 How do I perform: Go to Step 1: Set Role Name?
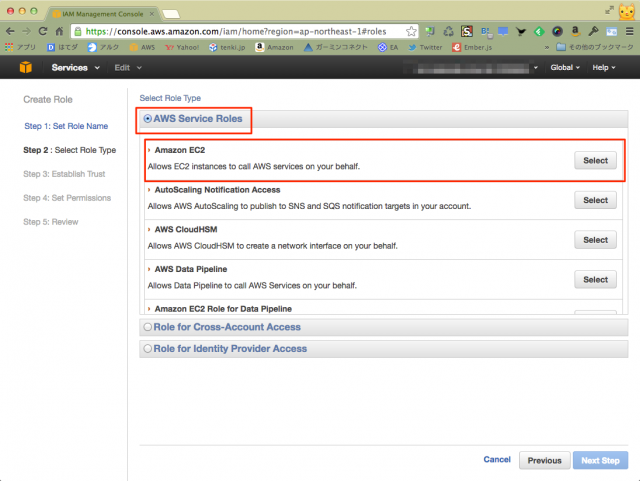(66, 126)
